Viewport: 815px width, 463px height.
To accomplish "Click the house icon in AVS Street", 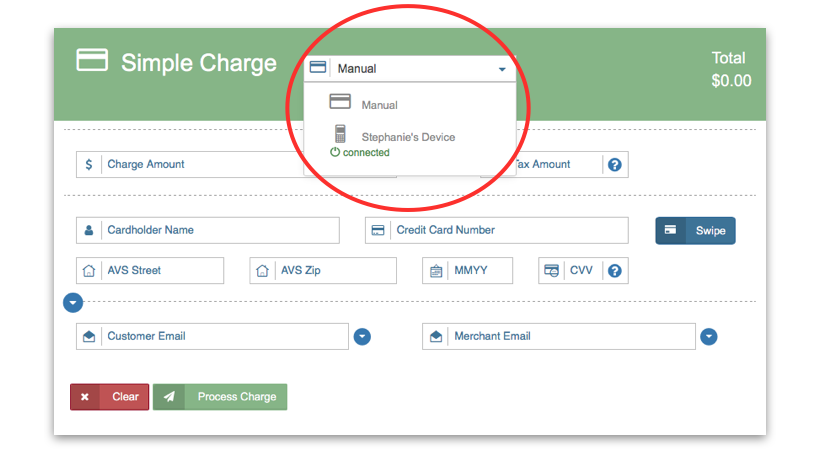I will click(x=89, y=271).
